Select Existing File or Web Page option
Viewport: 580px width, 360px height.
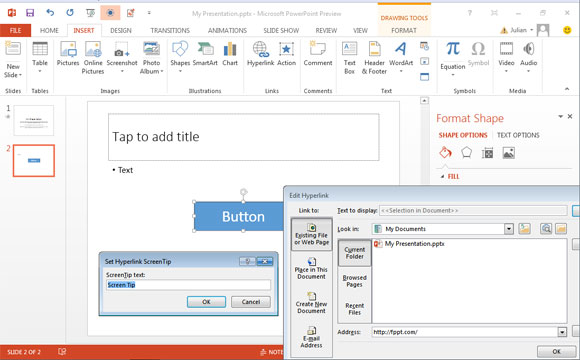pos(311,235)
